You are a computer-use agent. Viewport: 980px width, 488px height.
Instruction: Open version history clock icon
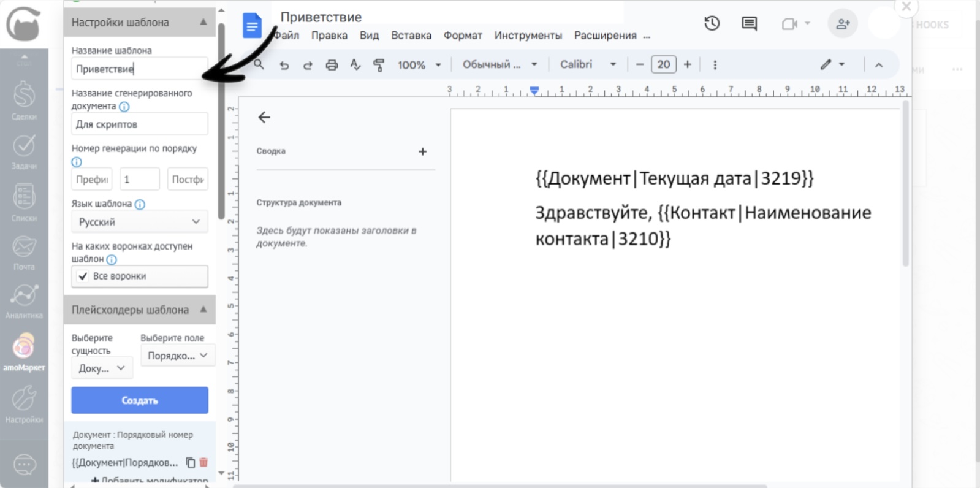pos(712,24)
